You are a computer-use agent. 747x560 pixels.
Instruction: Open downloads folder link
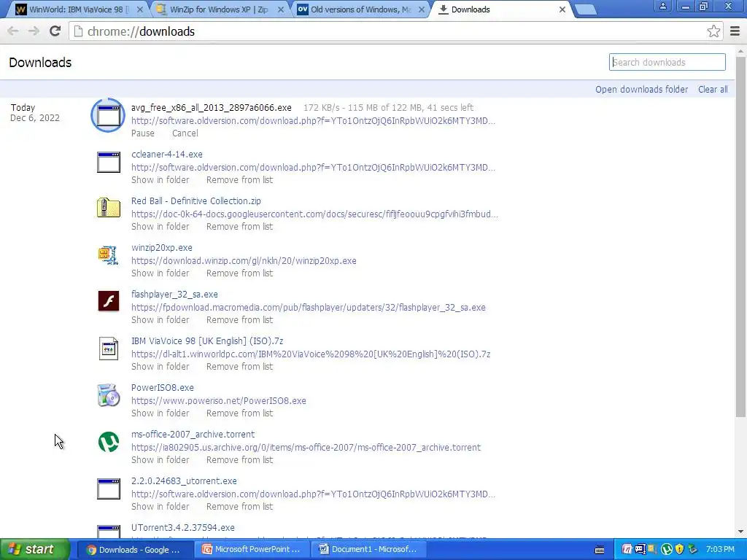pyautogui.click(x=641, y=90)
